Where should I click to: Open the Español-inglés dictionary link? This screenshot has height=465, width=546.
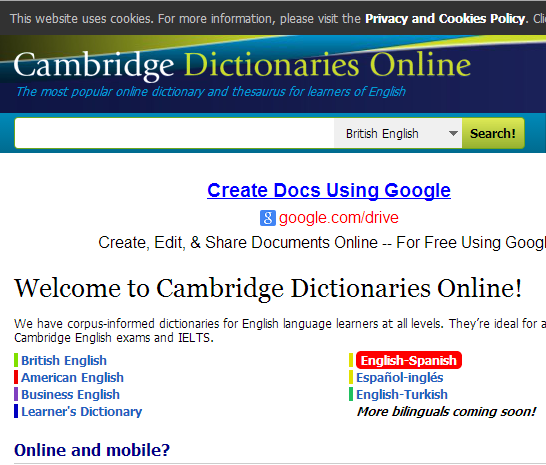click(x=399, y=378)
